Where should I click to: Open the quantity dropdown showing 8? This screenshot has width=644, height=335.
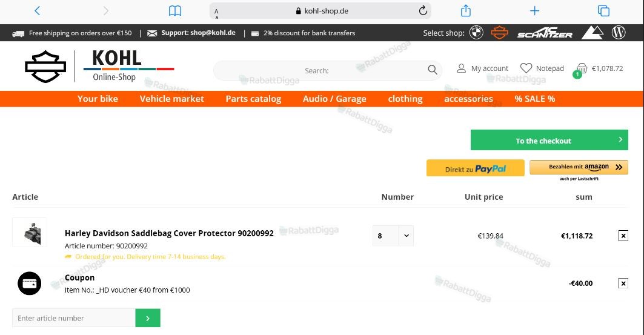[x=393, y=236]
